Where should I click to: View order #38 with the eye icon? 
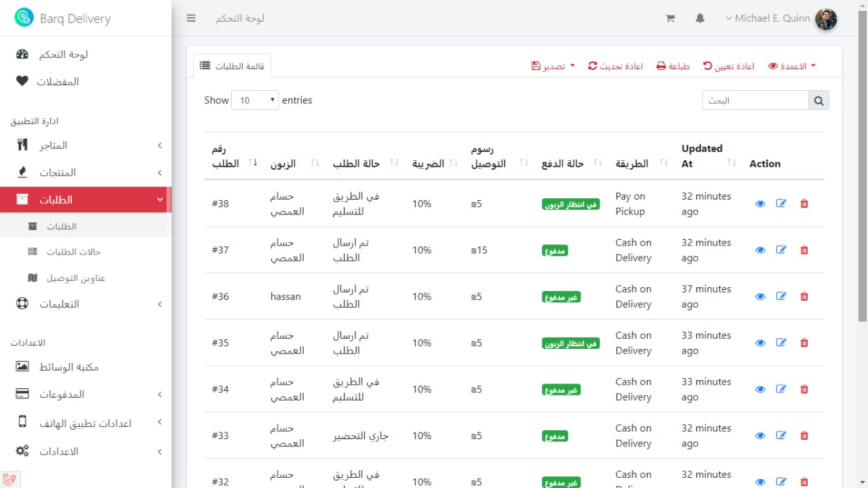760,203
